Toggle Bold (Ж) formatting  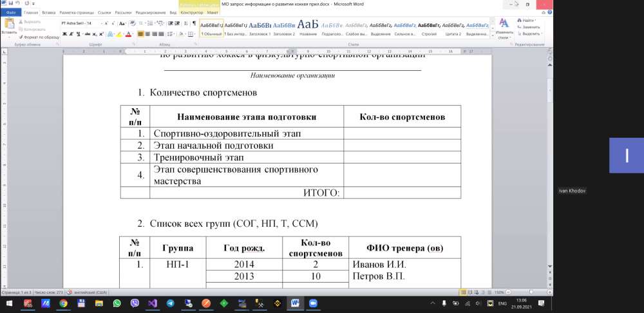64,33
